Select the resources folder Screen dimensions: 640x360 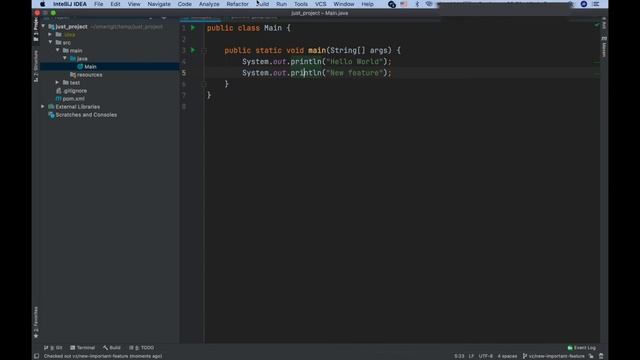pyautogui.click(x=89, y=75)
